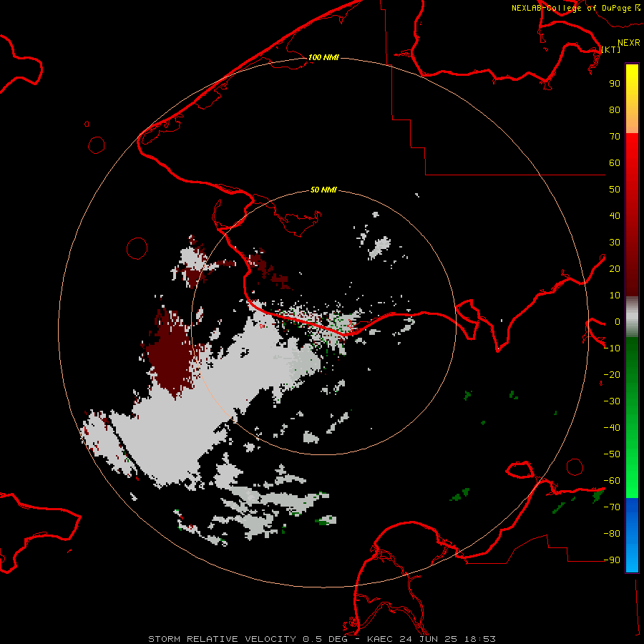Click the -80 scale value
Image resolution: width=644 pixels, height=644 pixels.
(x=612, y=534)
